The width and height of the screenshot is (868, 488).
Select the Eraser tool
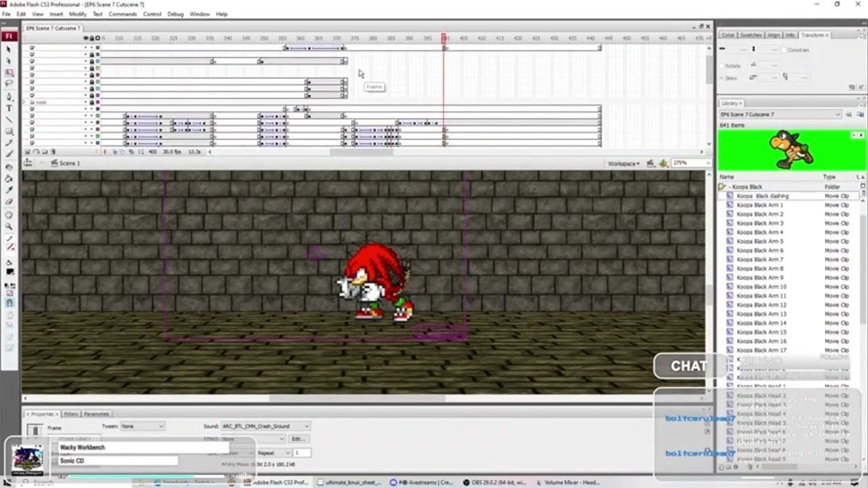[9, 201]
